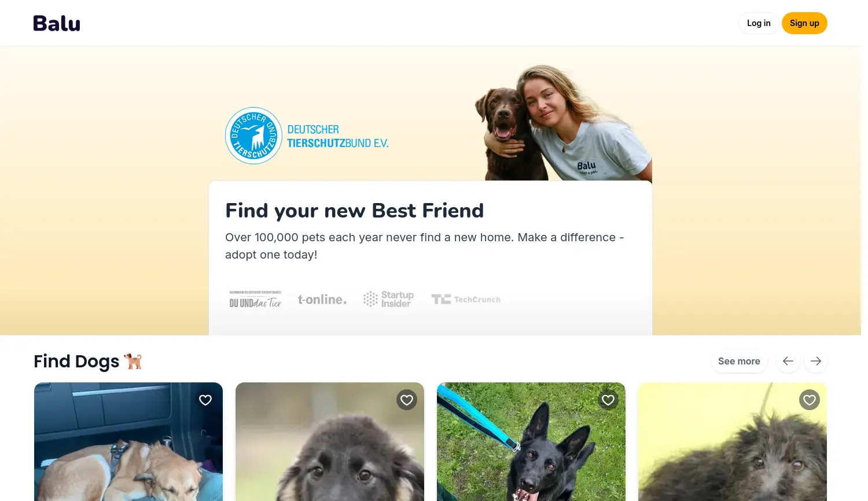Click the Balu logo
Viewport: 868px width, 501px height.
pyautogui.click(x=57, y=23)
